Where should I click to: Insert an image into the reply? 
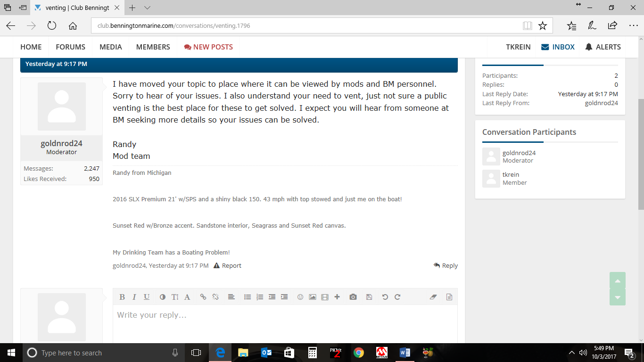pos(313,297)
